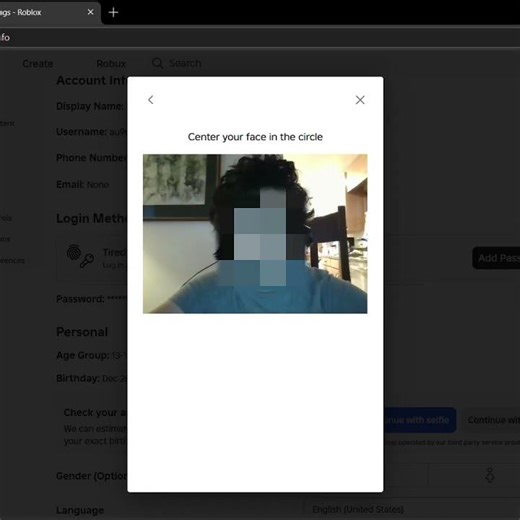Image resolution: width=520 pixels, height=520 pixels.
Task: Open the Create menu in Roblox header
Action: [x=38, y=64]
